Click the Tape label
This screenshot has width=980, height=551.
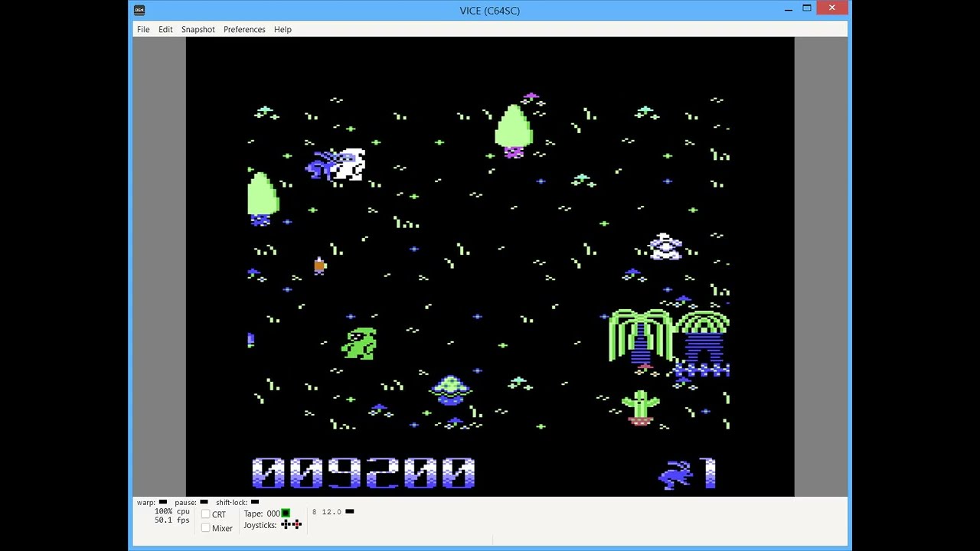click(253, 514)
